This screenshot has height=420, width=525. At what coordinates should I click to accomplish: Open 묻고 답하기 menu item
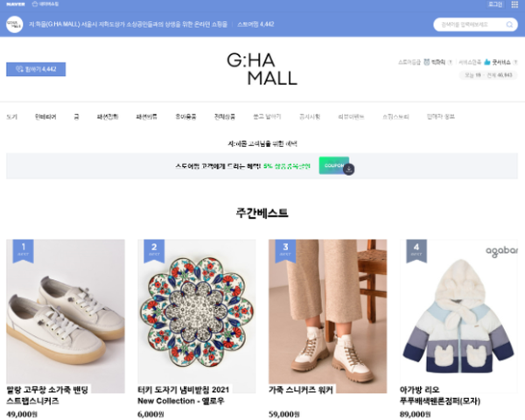click(267, 116)
